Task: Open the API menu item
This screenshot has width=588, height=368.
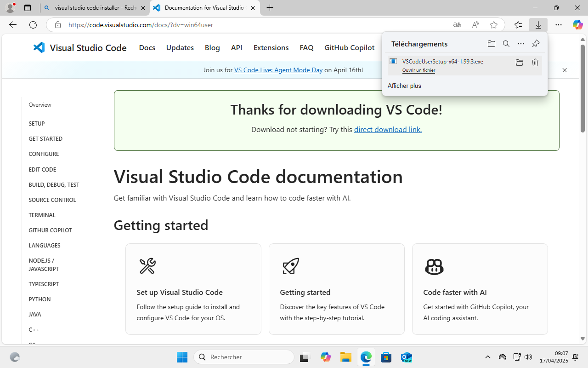Action: pyautogui.click(x=237, y=47)
